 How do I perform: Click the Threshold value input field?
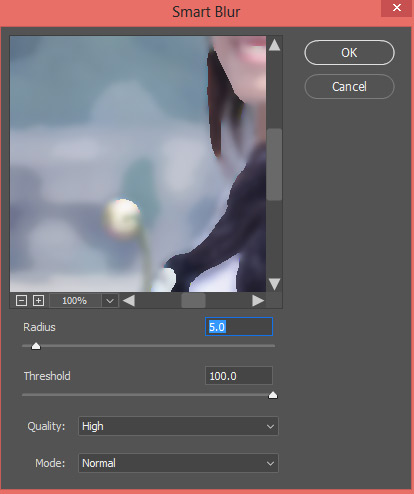point(239,376)
